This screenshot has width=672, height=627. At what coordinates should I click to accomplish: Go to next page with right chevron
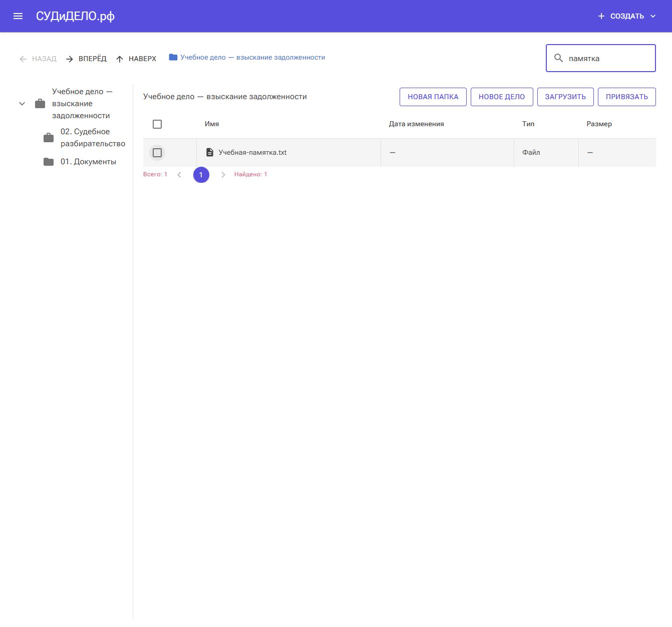coord(223,175)
